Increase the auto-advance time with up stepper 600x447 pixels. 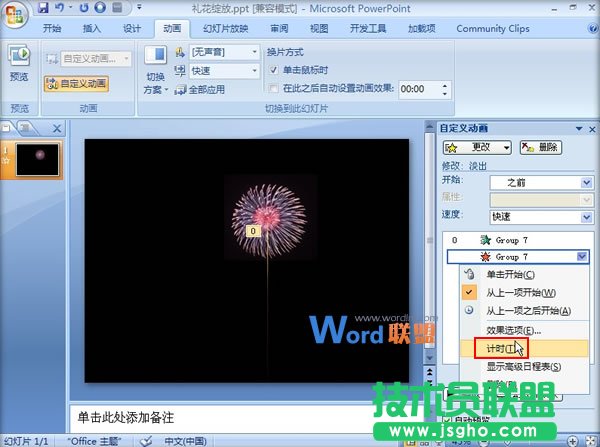click(x=445, y=85)
